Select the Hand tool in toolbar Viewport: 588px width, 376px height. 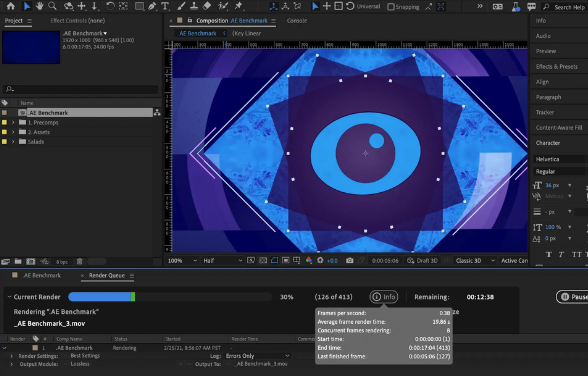pyautogui.click(x=39, y=6)
